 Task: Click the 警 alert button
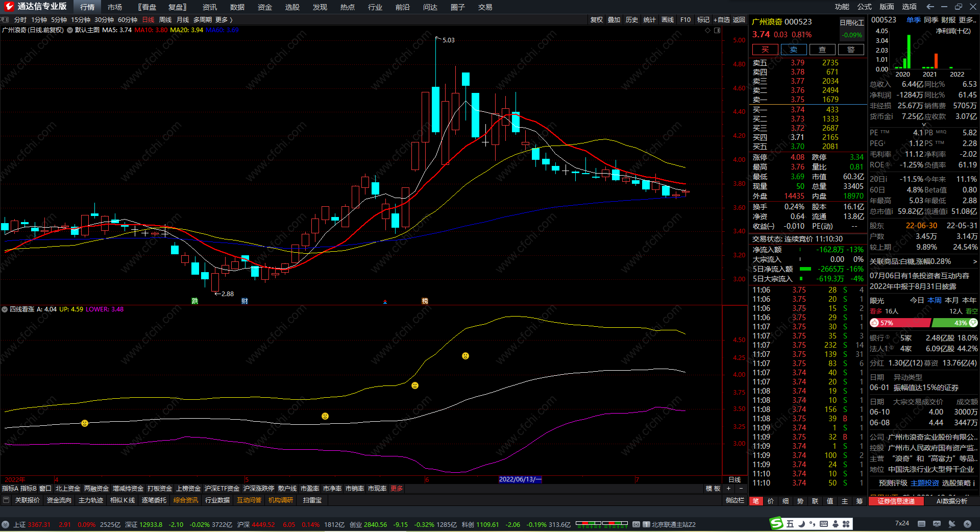tap(851, 50)
